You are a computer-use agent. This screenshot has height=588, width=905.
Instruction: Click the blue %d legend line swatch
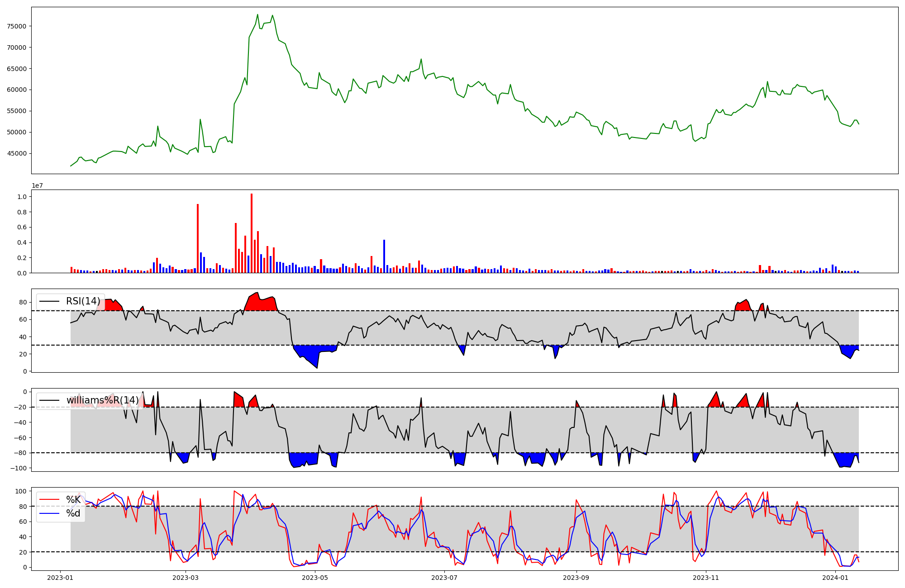pos(50,513)
